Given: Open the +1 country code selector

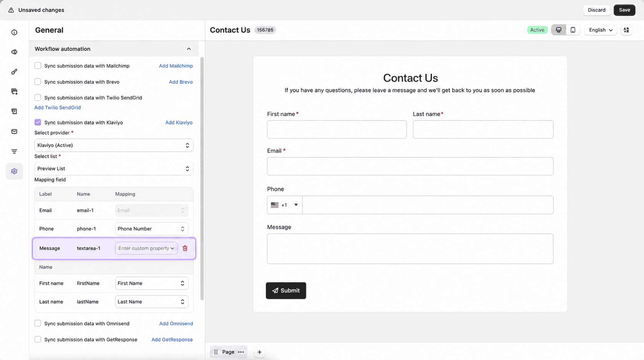Looking at the screenshot, I should tap(285, 205).
